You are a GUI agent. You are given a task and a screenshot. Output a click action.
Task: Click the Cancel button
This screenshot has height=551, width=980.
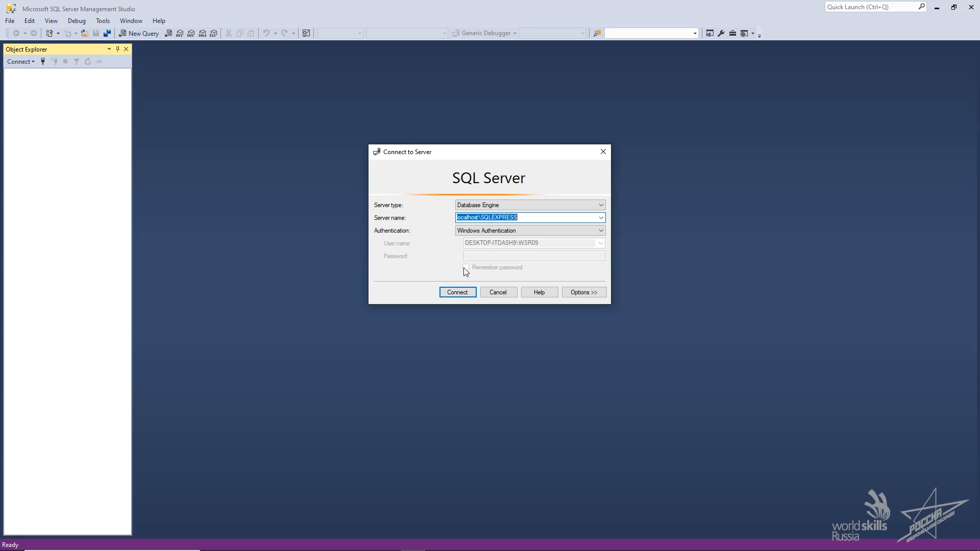point(498,292)
